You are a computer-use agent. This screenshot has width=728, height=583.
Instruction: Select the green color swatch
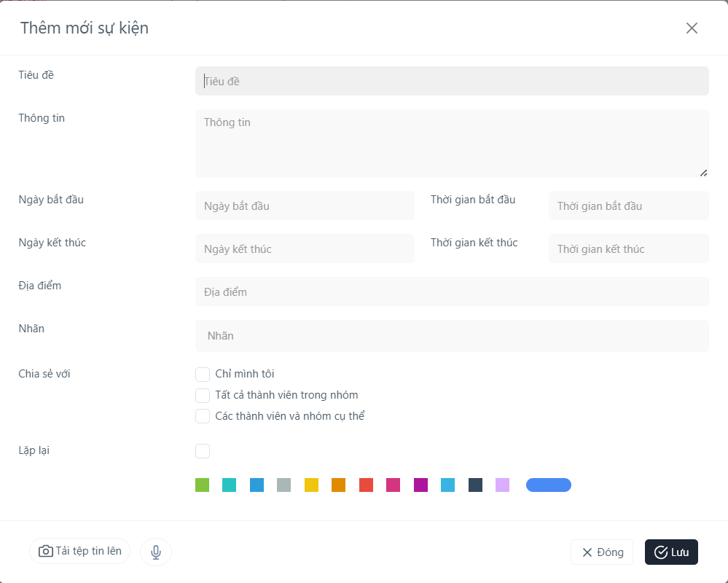pyautogui.click(x=203, y=485)
